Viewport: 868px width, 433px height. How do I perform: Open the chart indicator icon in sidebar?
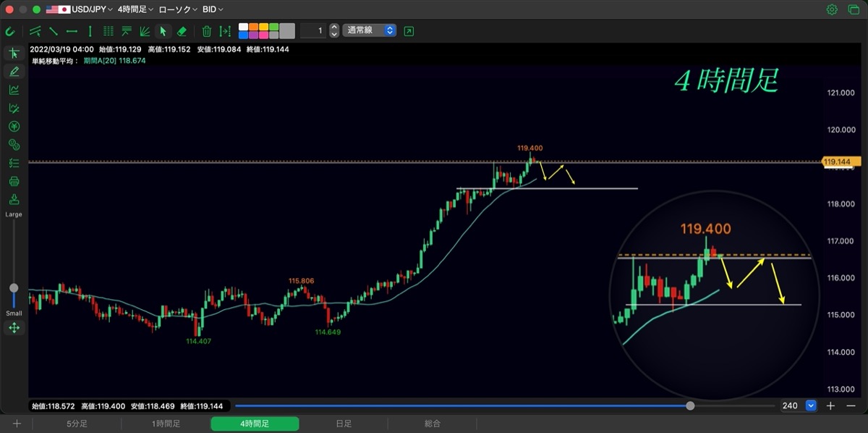(14, 90)
